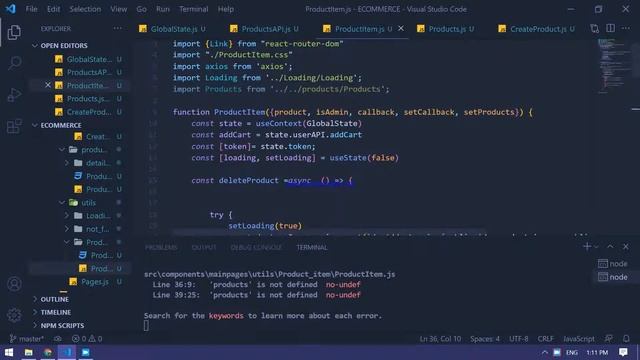
Task: Change line ending via CRLF item
Action: pos(545,339)
